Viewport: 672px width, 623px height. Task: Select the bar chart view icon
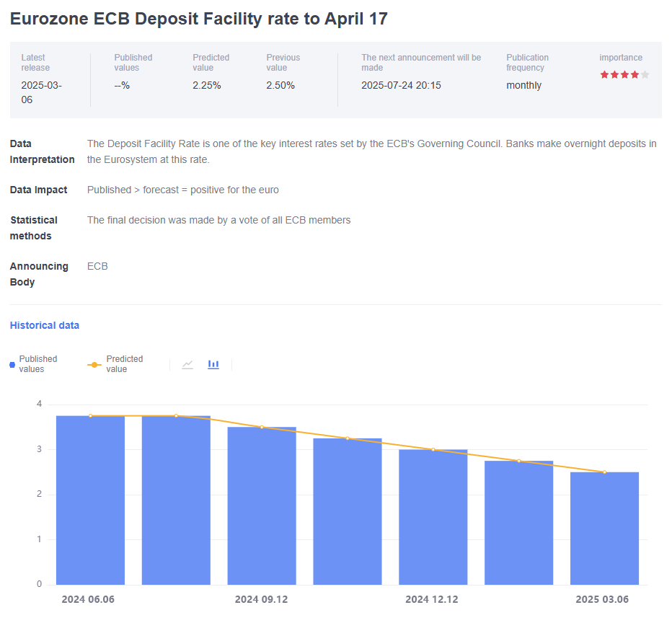(213, 364)
